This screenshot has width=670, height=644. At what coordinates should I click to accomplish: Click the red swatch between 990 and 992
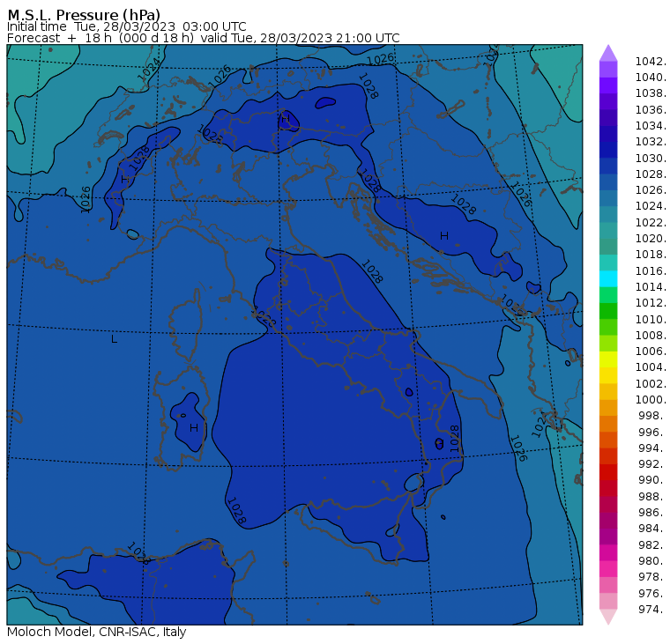tap(608, 472)
